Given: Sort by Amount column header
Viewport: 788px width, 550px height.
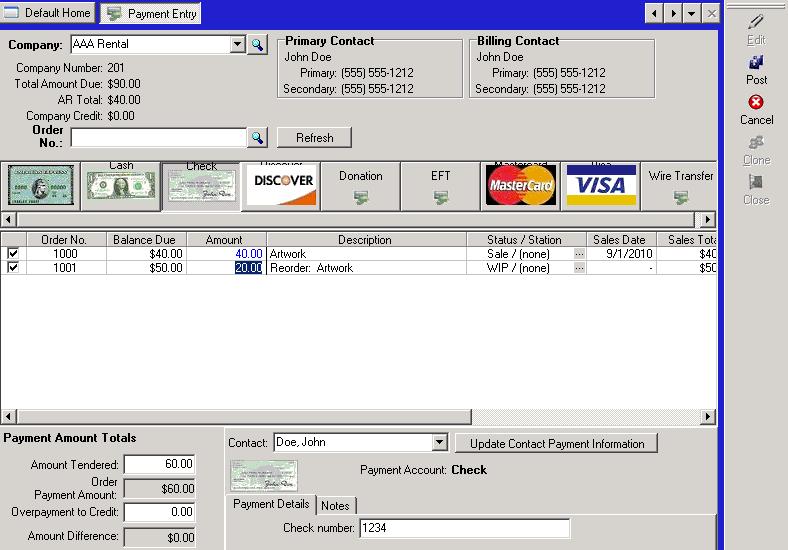Looking at the screenshot, I should coord(226,240).
